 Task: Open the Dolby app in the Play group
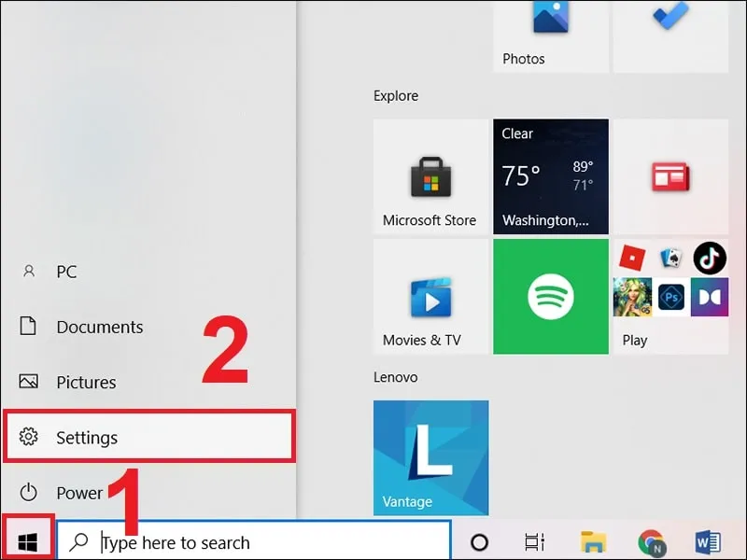[x=708, y=298]
